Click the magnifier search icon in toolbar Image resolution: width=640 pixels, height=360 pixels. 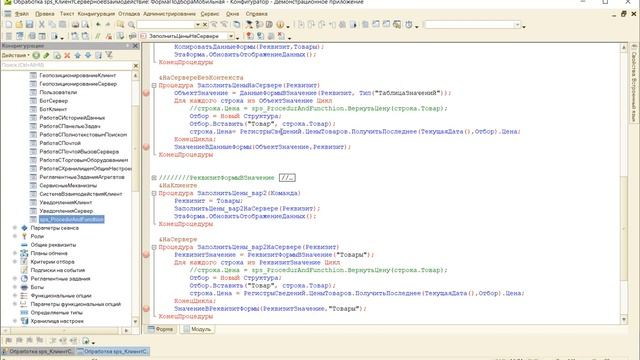(131, 25)
